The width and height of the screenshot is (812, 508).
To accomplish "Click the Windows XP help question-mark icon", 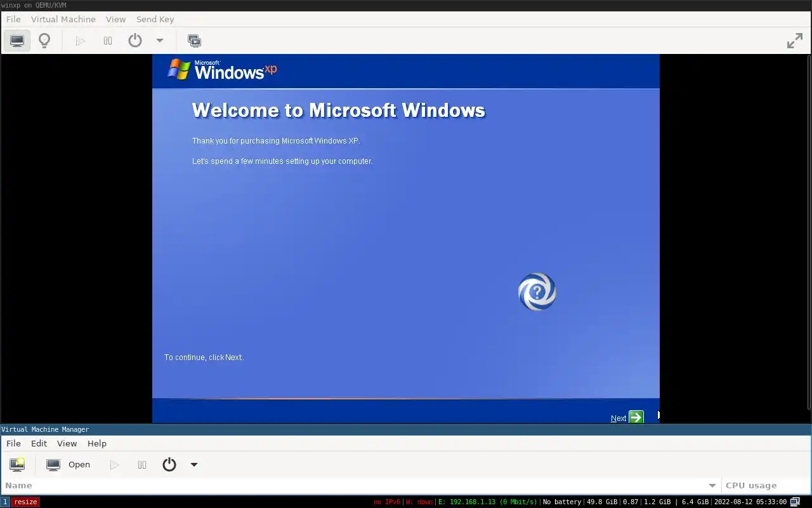I will tap(537, 292).
